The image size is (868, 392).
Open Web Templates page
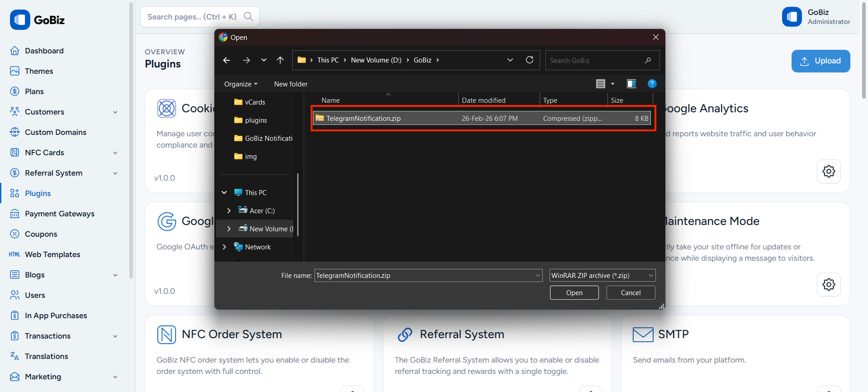pyautogui.click(x=52, y=254)
